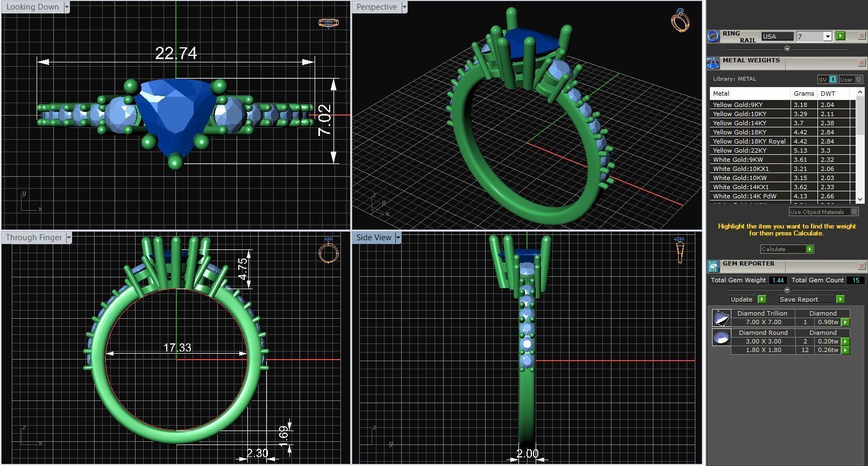868x466 pixels.
Task: Click the Ring Rail tool icon
Action: click(713, 36)
